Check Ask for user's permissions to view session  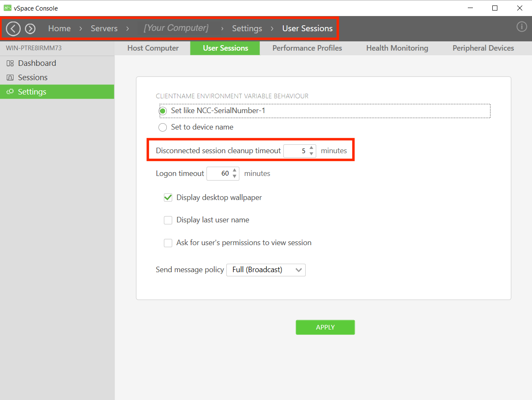coord(168,243)
